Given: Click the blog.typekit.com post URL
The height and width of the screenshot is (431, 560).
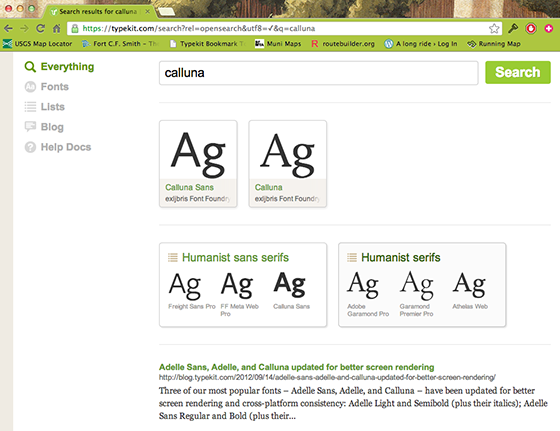Looking at the screenshot, I should point(327,377).
